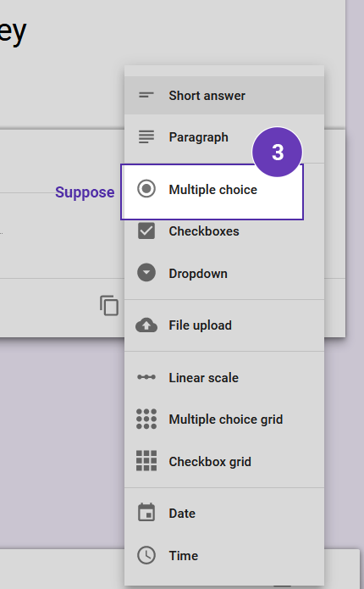This screenshot has height=589, width=364.
Task: Choose Short answer question type
Action: [x=224, y=96]
